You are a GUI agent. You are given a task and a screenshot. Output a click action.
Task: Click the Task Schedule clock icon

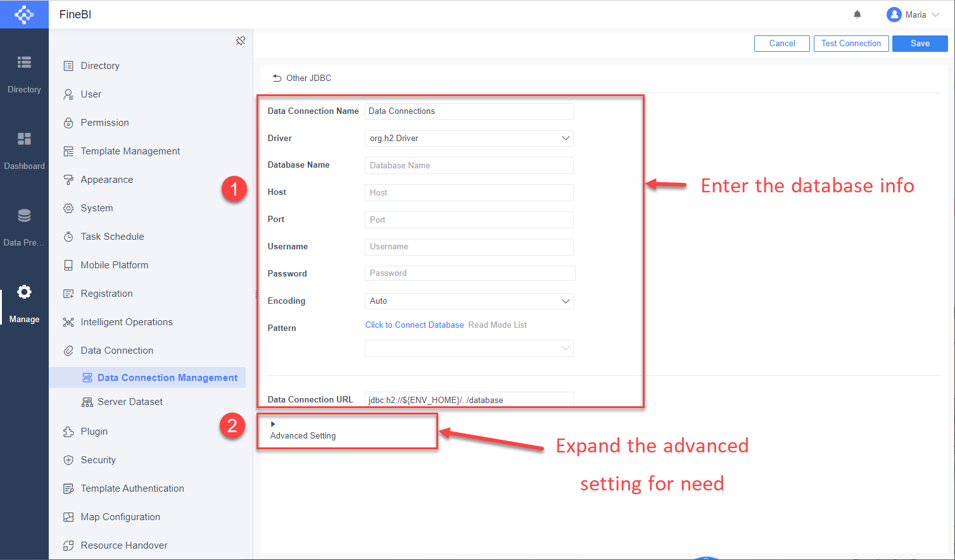(68, 236)
